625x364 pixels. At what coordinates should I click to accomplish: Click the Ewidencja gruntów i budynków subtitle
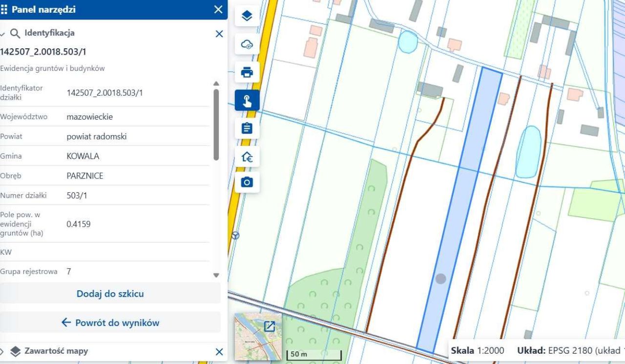[x=52, y=69]
